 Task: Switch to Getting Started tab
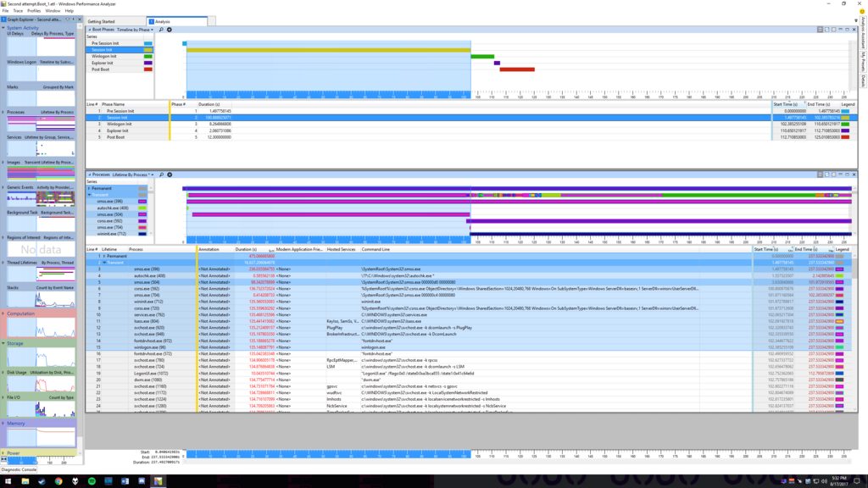[x=102, y=21]
